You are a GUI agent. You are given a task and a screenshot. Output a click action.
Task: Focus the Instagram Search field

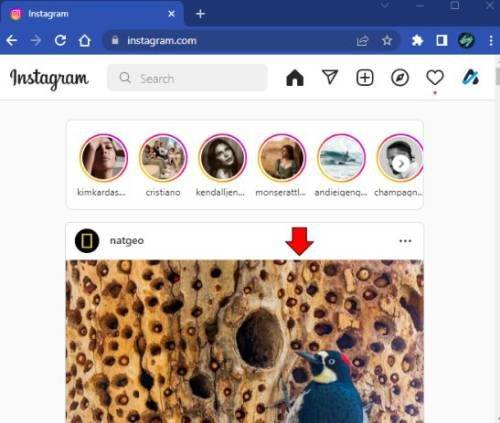coord(187,78)
